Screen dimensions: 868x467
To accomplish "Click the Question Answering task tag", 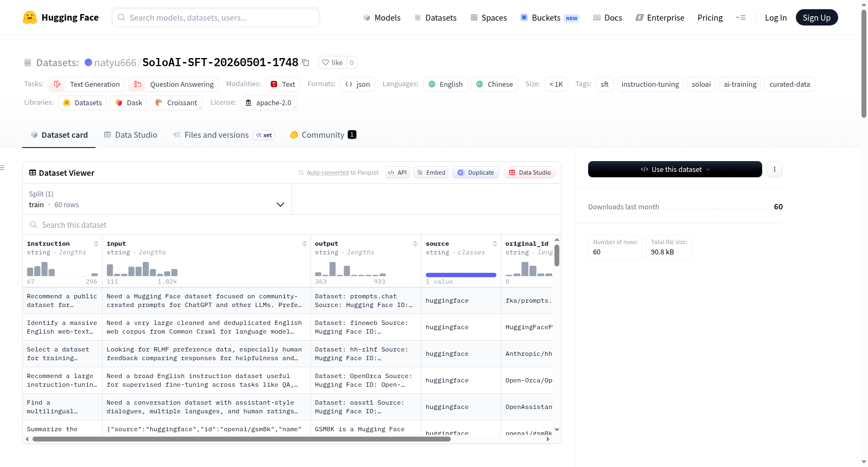I will click(x=174, y=84).
